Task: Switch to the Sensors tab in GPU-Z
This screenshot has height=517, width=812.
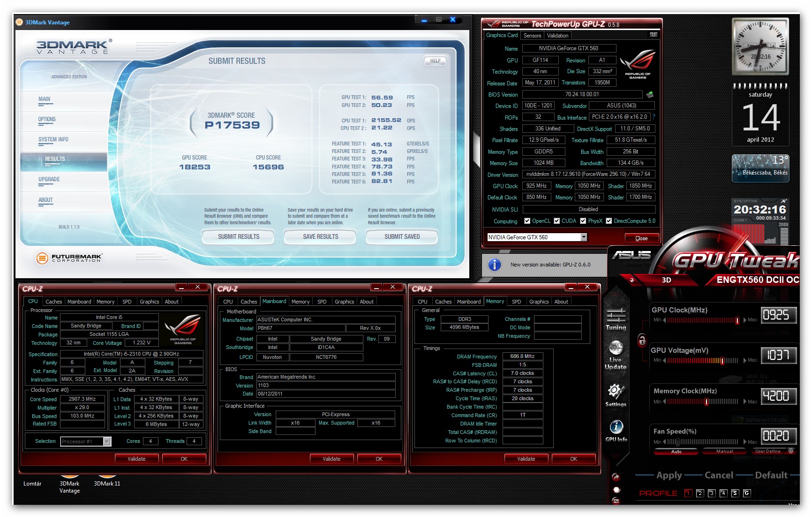Action: (532, 36)
